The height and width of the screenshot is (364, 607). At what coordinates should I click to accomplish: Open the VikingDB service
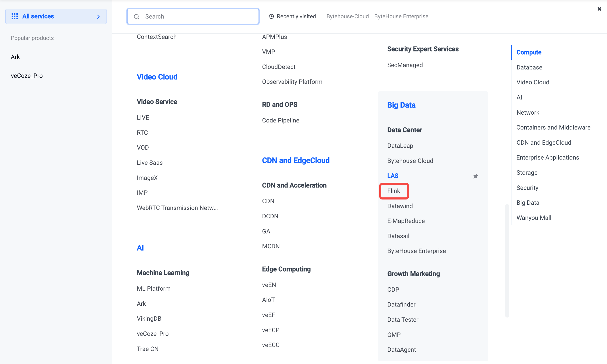tap(149, 319)
